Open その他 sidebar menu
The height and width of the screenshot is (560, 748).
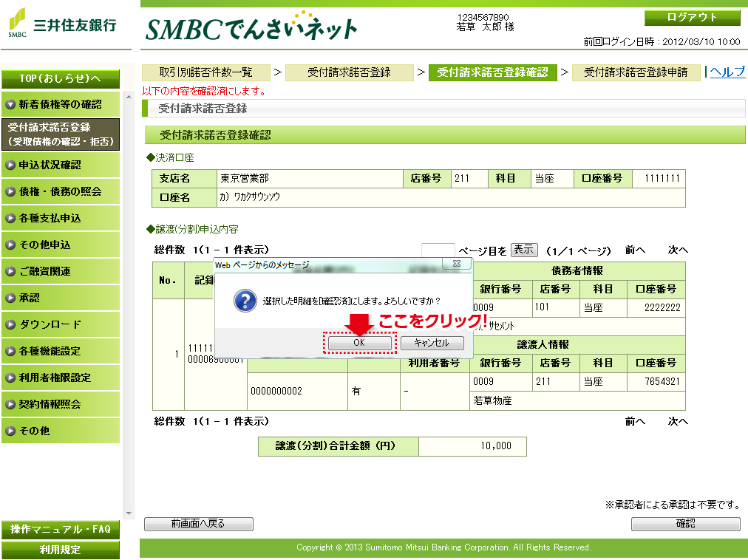pyautogui.click(x=61, y=431)
